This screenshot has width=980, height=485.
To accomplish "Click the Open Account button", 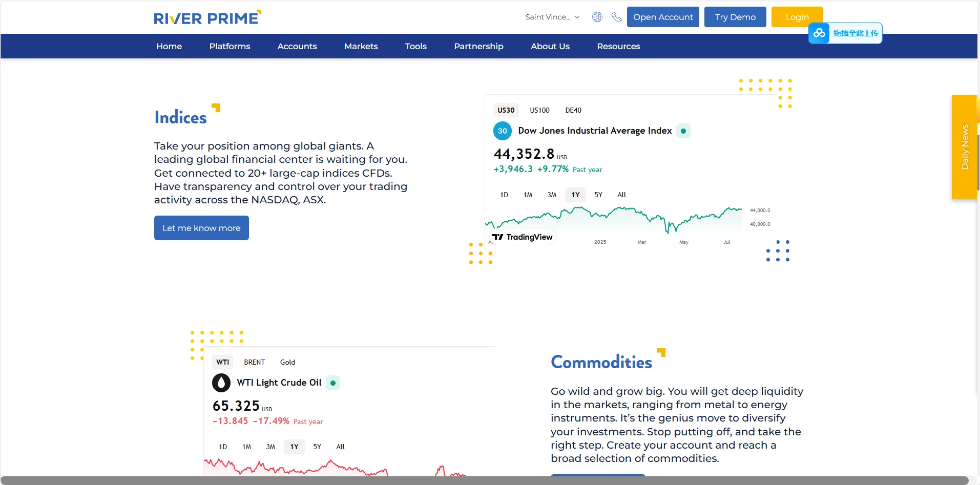I will coord(663,17).
